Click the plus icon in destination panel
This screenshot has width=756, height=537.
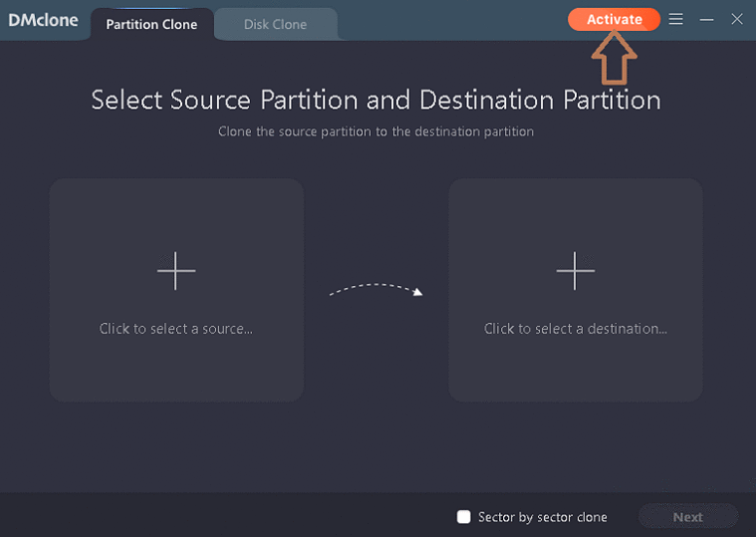pos(575,270)
